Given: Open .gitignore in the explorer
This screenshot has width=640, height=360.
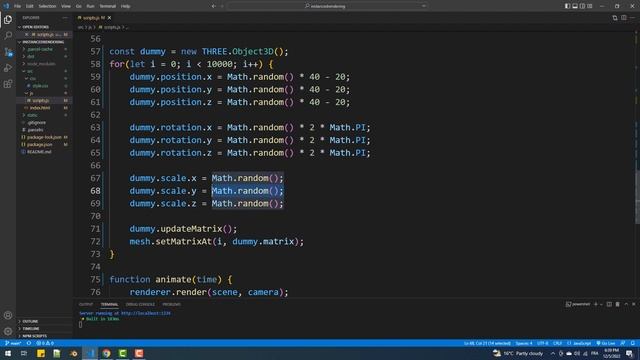Looking at the screenshot, I should [36, 122].
